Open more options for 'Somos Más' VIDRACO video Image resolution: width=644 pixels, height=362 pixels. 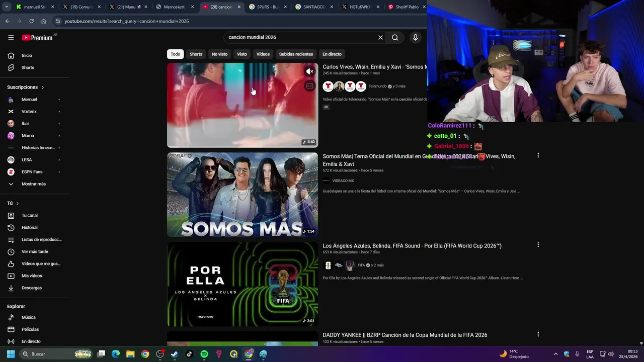pyautogui.click(x=538, y=155)
